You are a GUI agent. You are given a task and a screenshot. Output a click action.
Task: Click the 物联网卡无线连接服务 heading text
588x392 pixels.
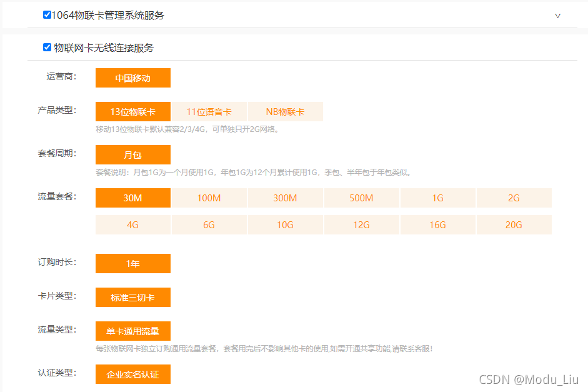[104, 48]
